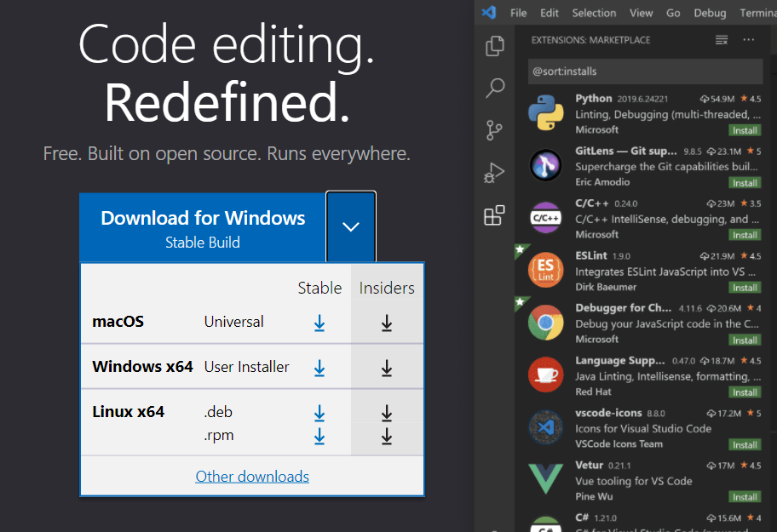Click the filter lines icon in Extensions header
This screenshot has height=532, width=777.
(x=722, y=40)
